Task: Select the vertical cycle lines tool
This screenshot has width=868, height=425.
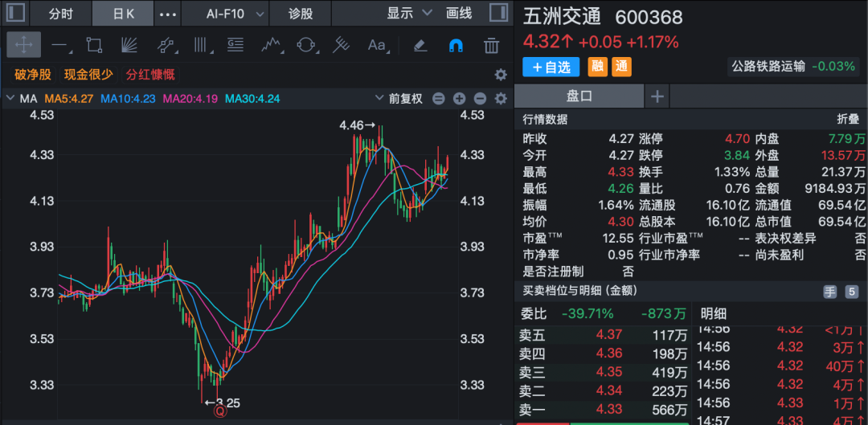Action: coord(201,45)
